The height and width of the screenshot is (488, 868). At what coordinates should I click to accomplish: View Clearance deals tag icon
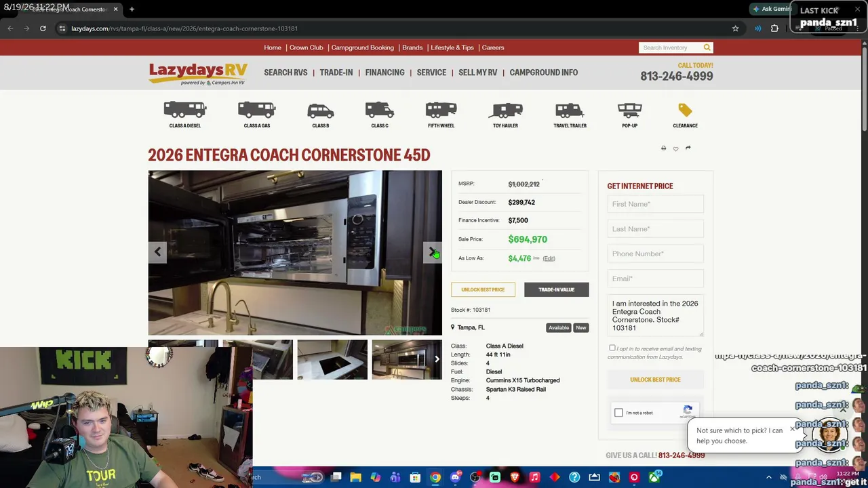(x=685, y=110)
